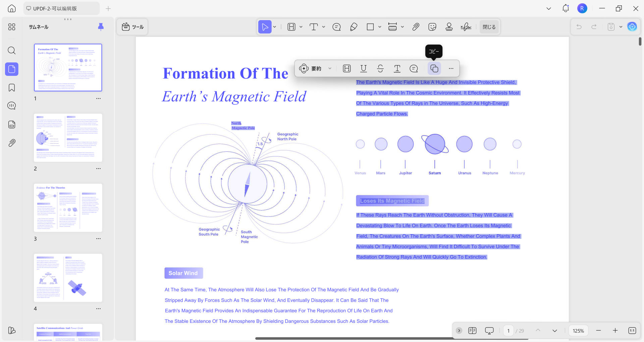Viewport: 644px width, 342px height.
Task: Select page 1 thumbnail
Action: click(x=68, y=67)
